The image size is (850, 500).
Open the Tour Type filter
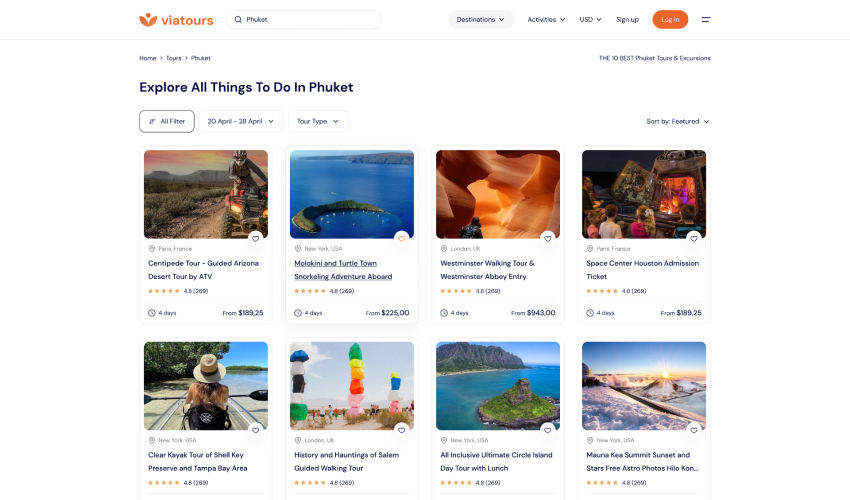(318, 121)
